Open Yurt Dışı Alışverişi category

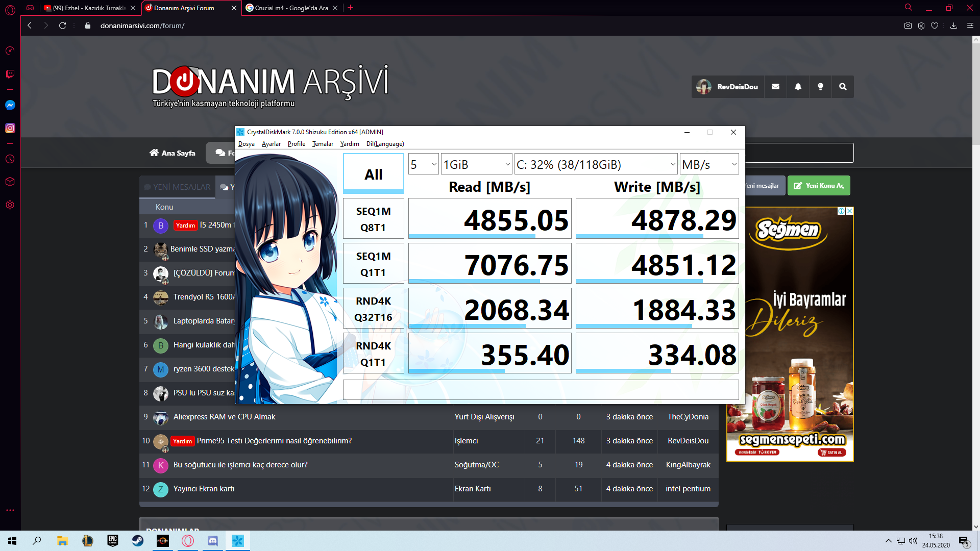pyautogui.click(x=484, y=417)
